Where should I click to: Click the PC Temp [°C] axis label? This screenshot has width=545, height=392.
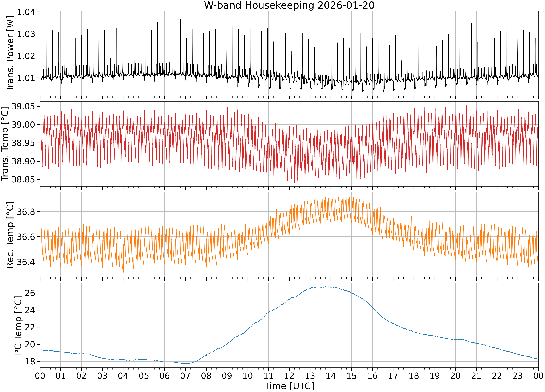point(18,325)
